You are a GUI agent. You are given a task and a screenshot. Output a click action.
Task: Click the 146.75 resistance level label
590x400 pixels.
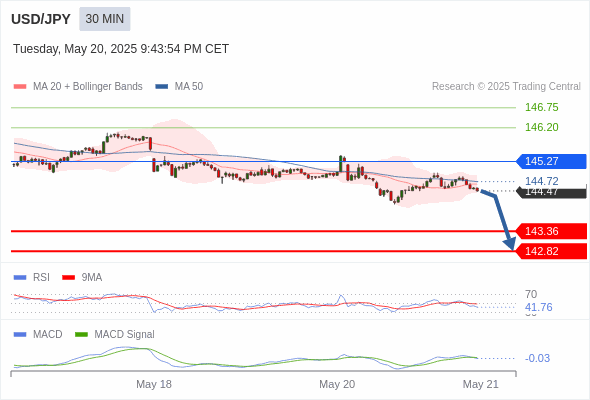[542, 108]
